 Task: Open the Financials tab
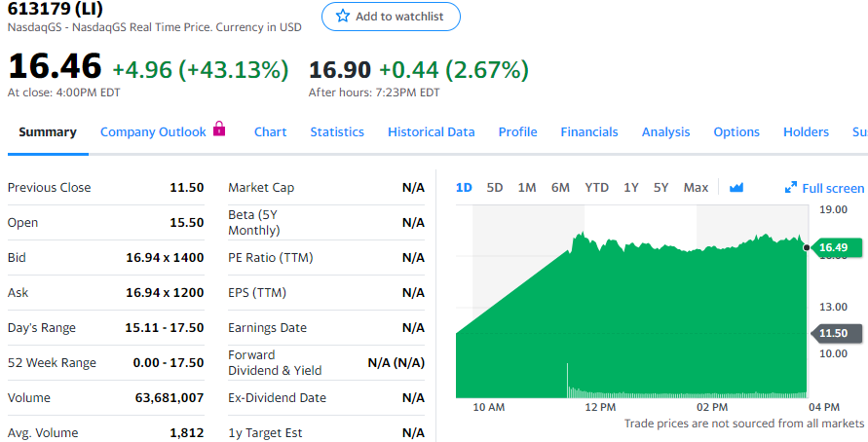[x=589, y=132]
